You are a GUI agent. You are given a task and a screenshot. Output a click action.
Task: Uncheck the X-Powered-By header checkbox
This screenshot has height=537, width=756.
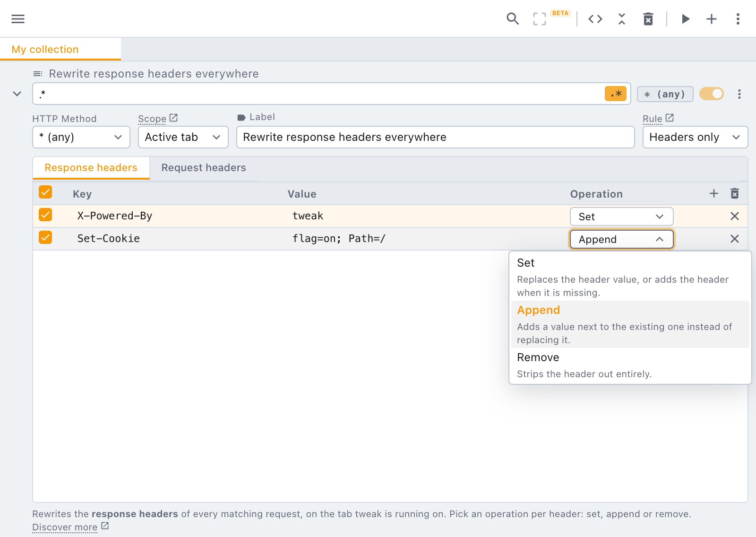[x=45, y=215]
